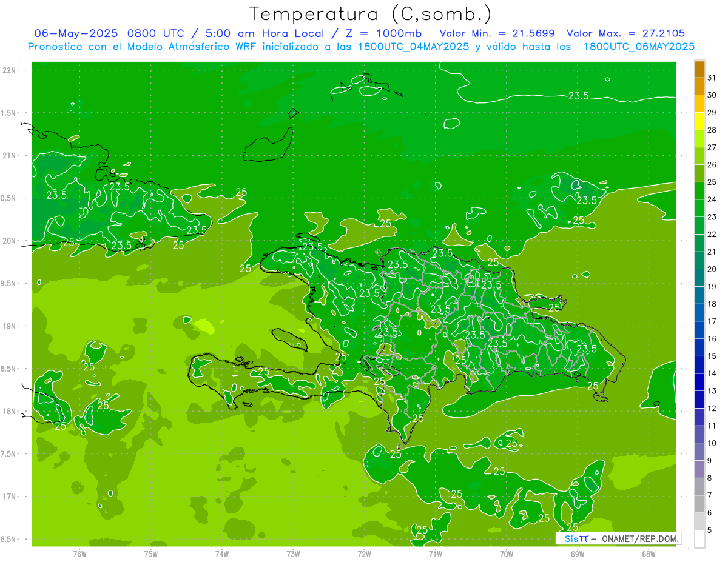The width and height of the screenshot is (728, 562).
Task: Click the "20" label on color scale
Action: pos(712,269)
